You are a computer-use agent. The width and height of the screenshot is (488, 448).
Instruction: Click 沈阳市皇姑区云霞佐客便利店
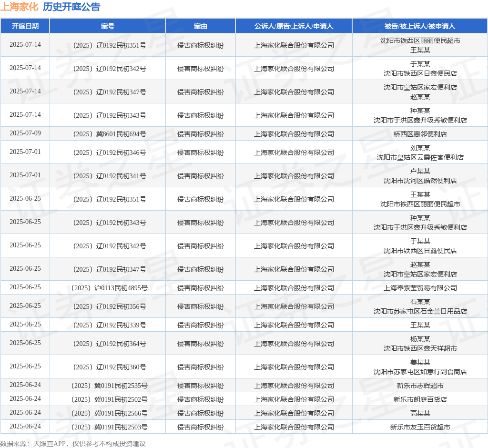click(x=420, y=157)
